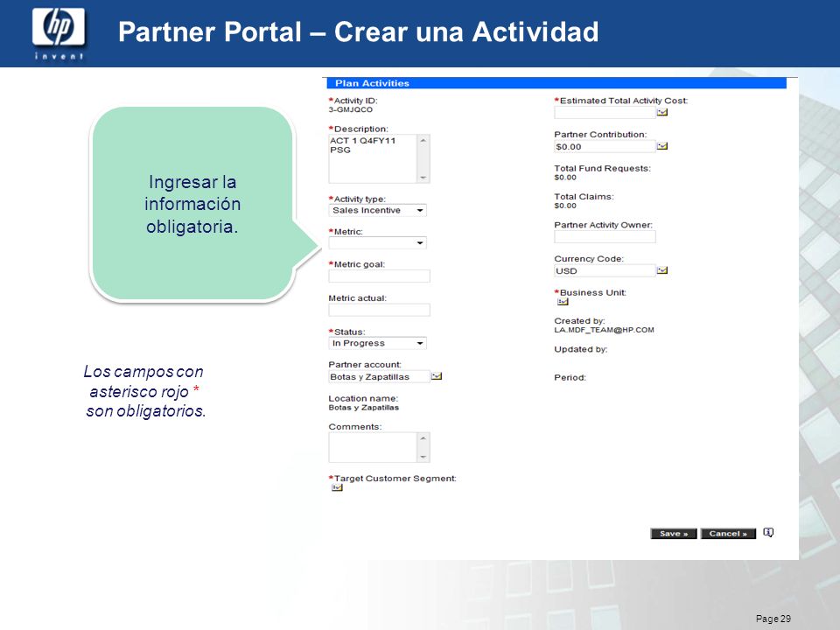The image size is (840, 630).
Task: Open picker beside Estimated Total Activity Cost
Action: click(662, 112)
